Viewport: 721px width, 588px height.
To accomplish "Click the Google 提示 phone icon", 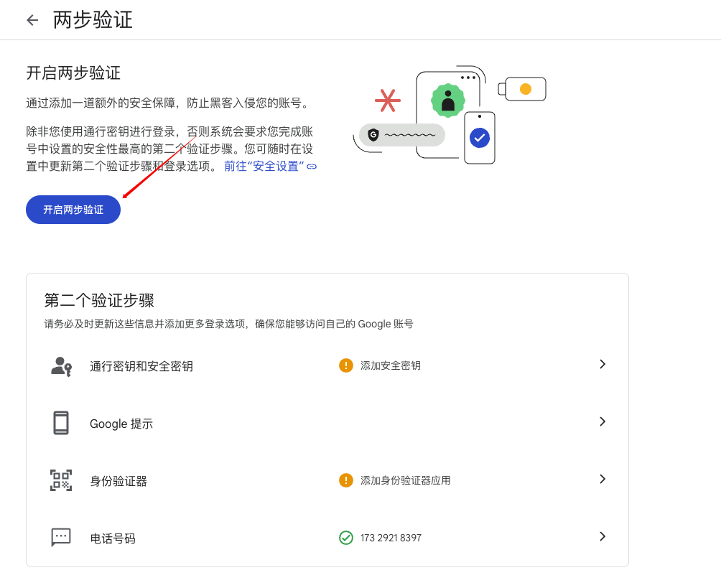I will 61,423.
